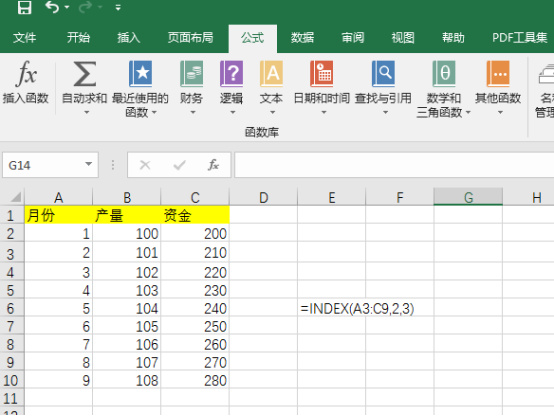Select the cell containing =INDEX(A3:C9,2,3)
554x416 pixels.
[x=331, y=308]
